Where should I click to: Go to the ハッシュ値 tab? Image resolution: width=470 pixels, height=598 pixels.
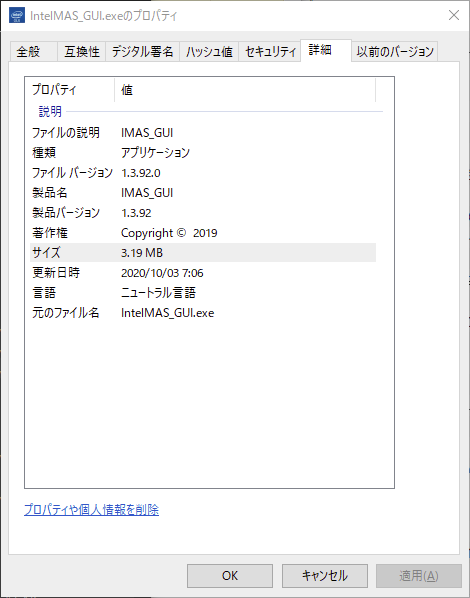click(209, 51)
